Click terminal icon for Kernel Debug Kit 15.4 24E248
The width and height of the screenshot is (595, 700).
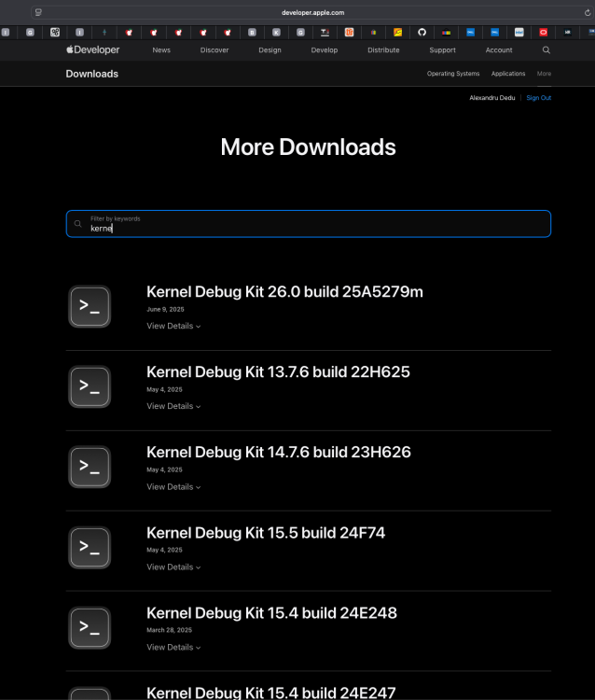pyautogui.click(x=90, y=628)
